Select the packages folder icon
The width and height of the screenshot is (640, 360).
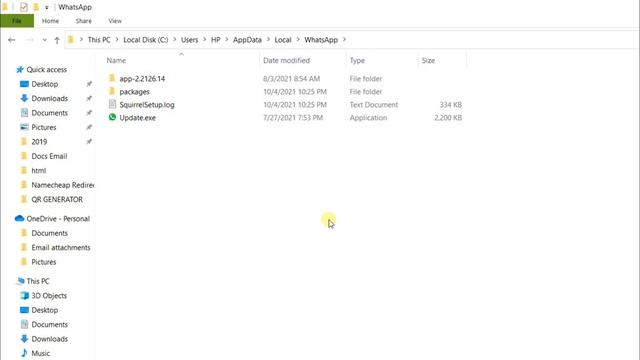tap(112, 91)
